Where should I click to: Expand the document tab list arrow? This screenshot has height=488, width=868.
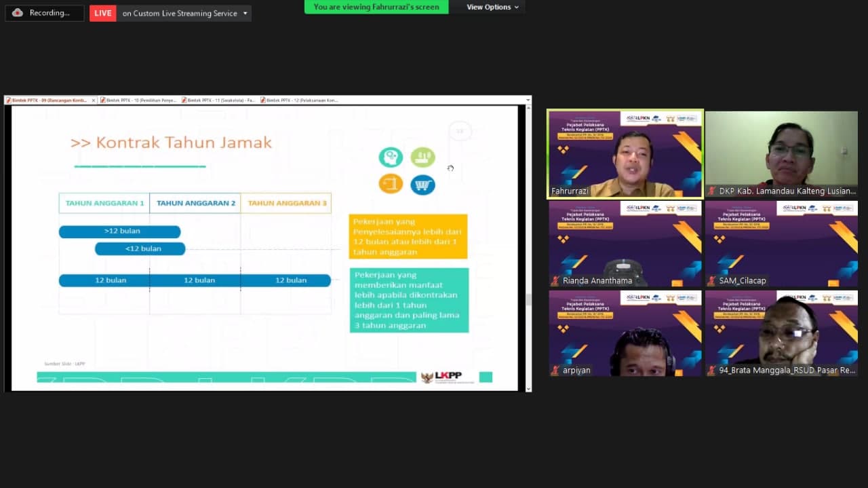tap(528, 100)
